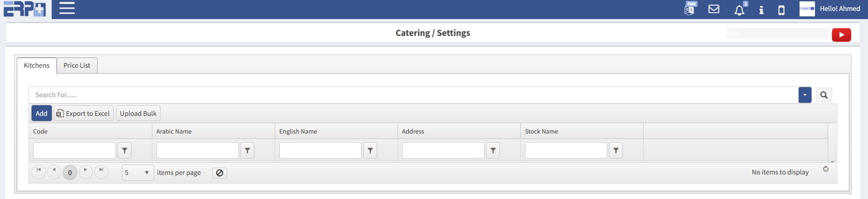Screen dimensions: 868x199
Task: Click the info icon in header
Action: pyautogui.click(x=761, y=10)
